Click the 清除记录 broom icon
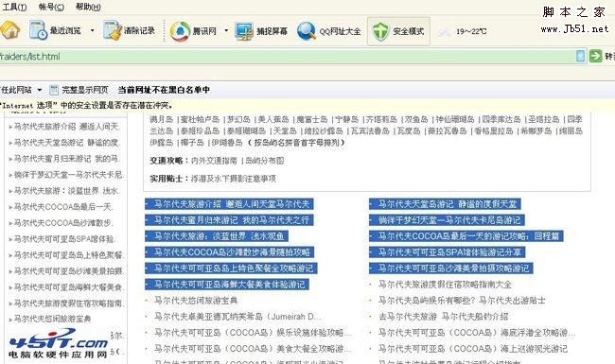Image resolution: width=615 pixels, height=364 pixels. (x=113, y=30)
